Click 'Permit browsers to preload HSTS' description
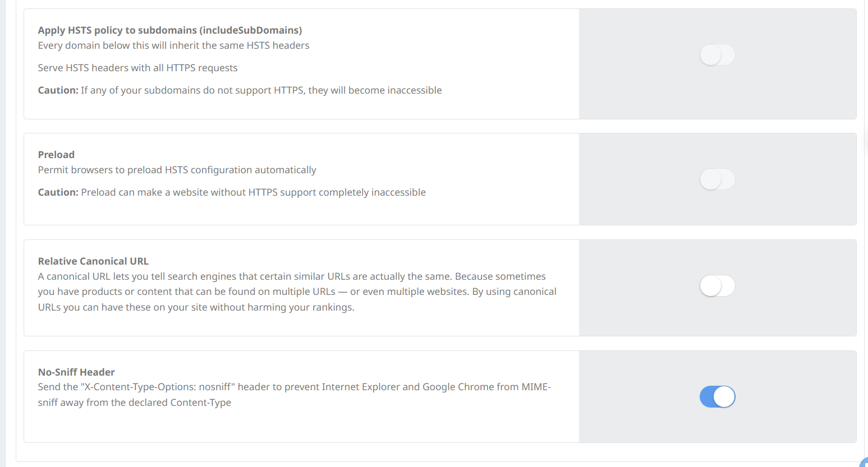The image size is (868, 467). click(177, 170)
